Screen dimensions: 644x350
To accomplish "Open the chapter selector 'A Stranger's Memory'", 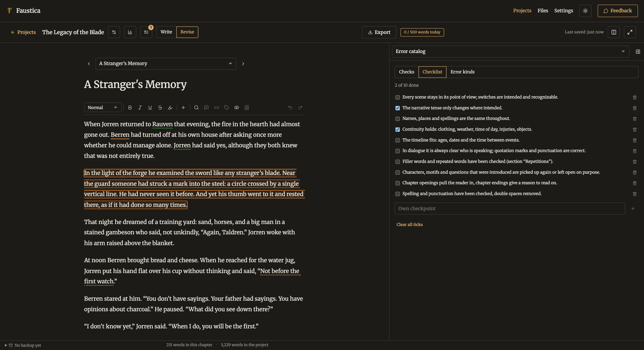I will pyautogui.click(x=166, y=64).
